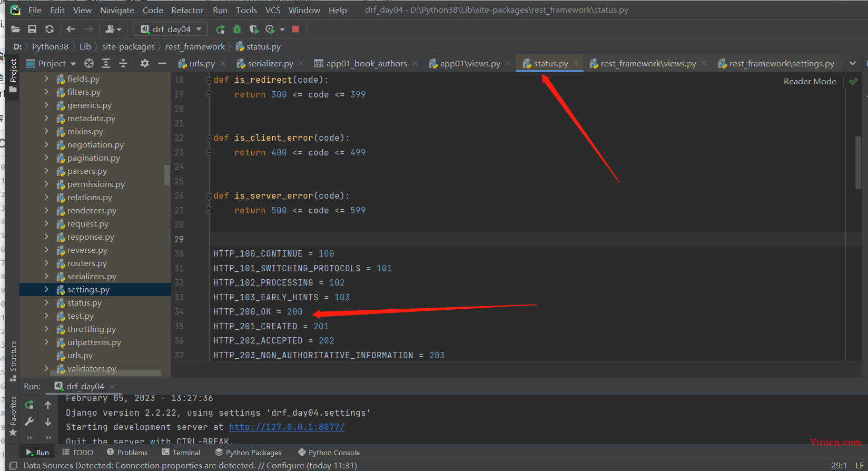
Task: Select status.py in the project tree
Action: (84, 302)
